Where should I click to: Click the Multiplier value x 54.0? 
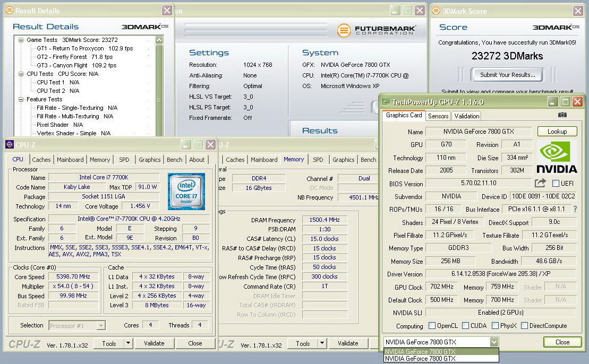coord(73,286)
